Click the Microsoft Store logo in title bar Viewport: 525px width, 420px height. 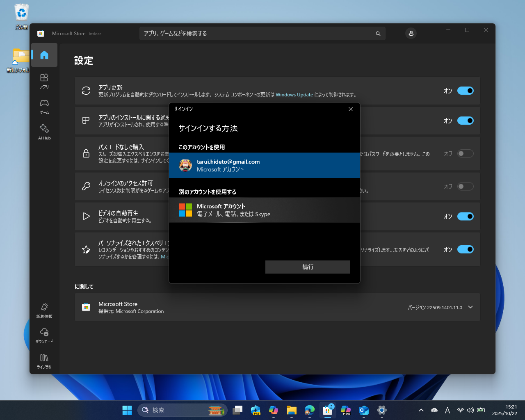[x=41, y=34]
